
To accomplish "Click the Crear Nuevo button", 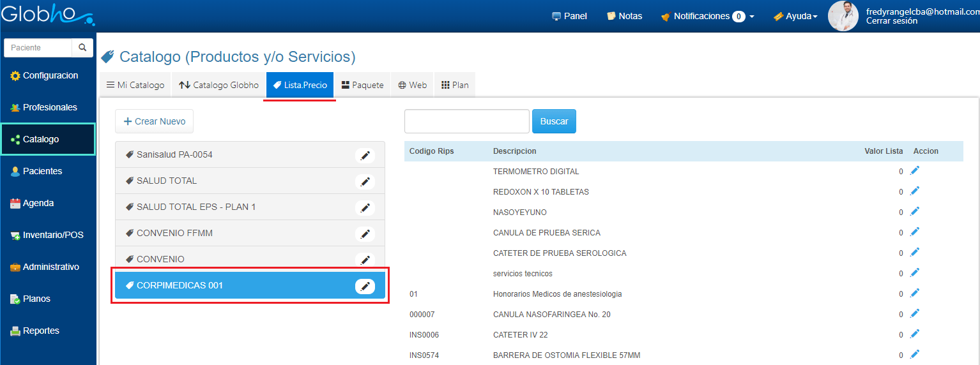I will click(x=154, y=121).
